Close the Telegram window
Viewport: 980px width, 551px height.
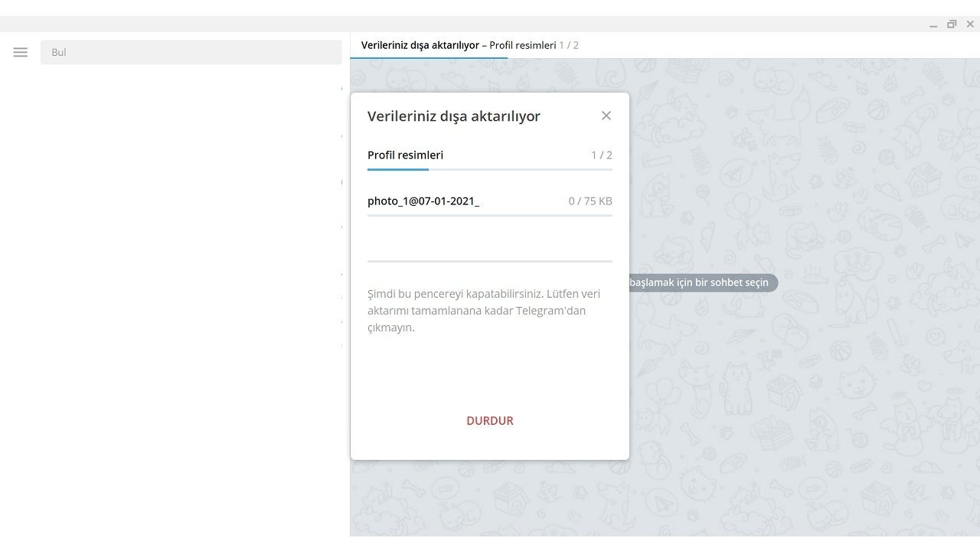(970, 24)
